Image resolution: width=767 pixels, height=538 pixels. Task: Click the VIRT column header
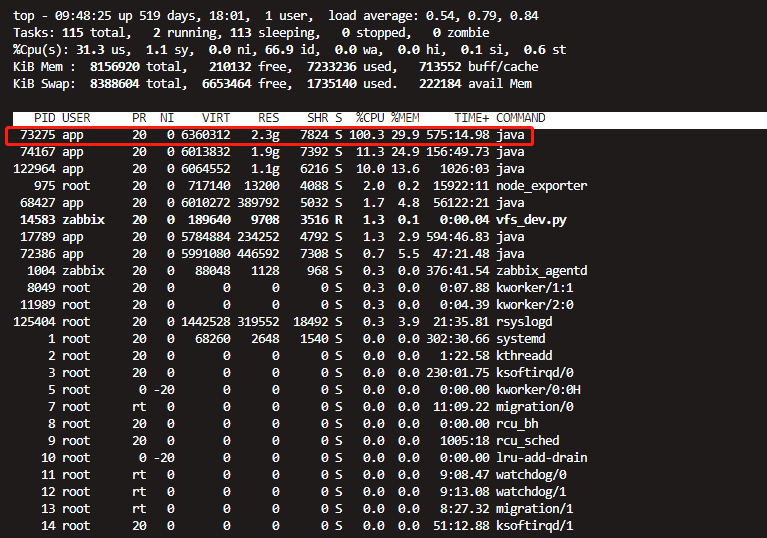point(215,118)
